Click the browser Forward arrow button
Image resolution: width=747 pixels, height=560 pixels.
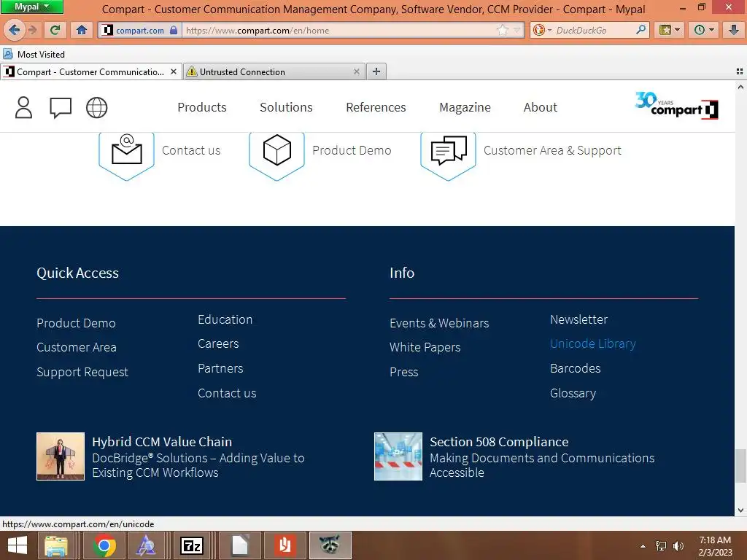pyautogui.click(x=32, y=30)
